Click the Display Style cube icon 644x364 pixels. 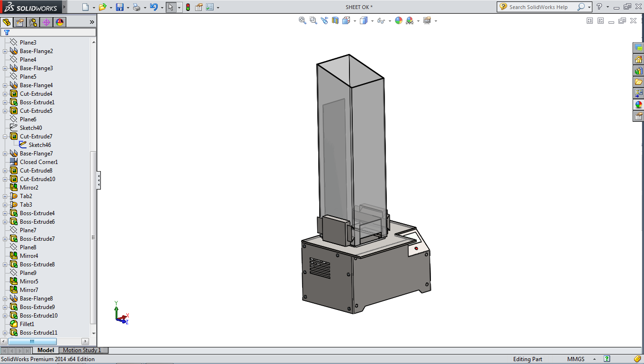pos(364,20)
